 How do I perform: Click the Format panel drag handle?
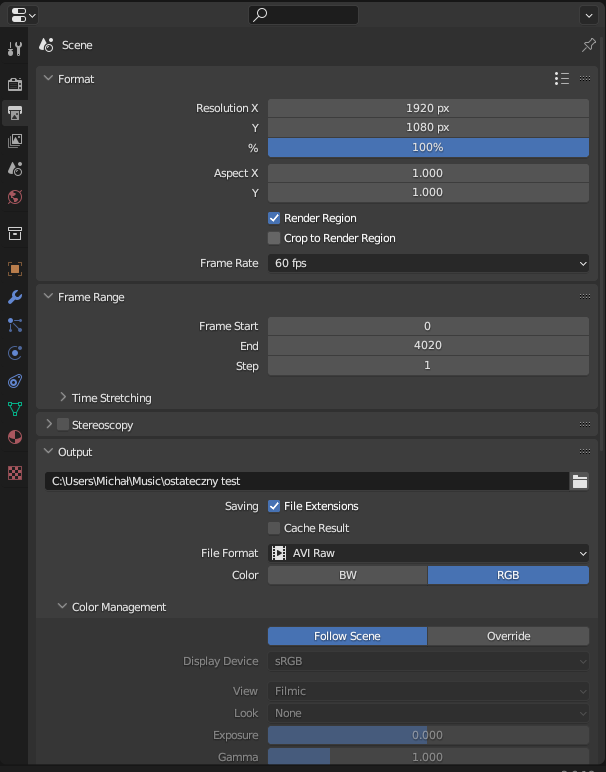pos(585,79)
